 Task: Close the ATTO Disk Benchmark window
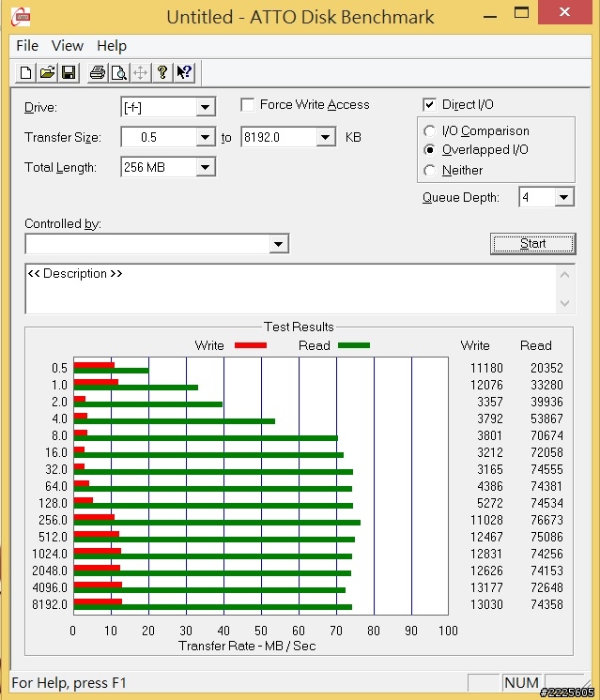click(x=564, y=12)
